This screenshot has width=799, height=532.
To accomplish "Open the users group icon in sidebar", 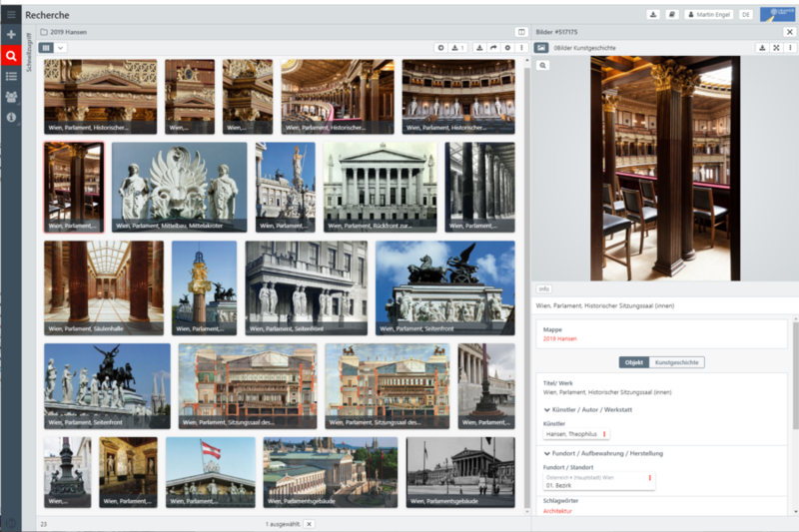I will pos(11,97).
